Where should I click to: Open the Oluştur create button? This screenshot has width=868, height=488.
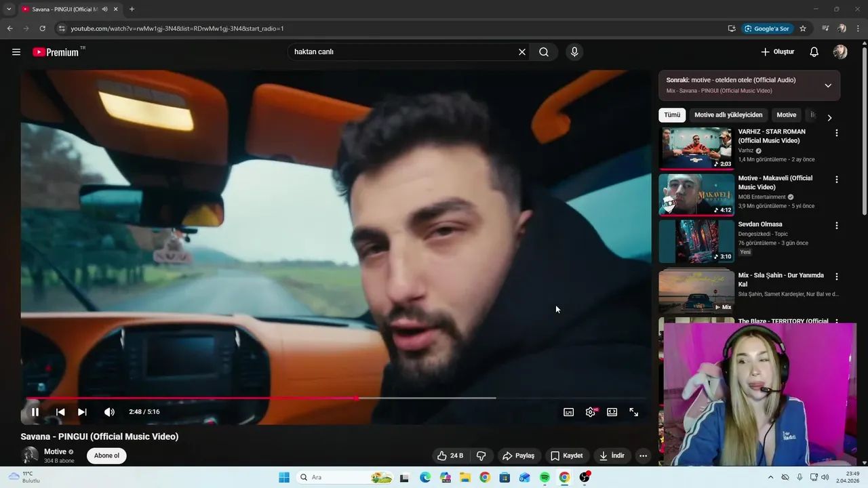(x=777, y=52)
